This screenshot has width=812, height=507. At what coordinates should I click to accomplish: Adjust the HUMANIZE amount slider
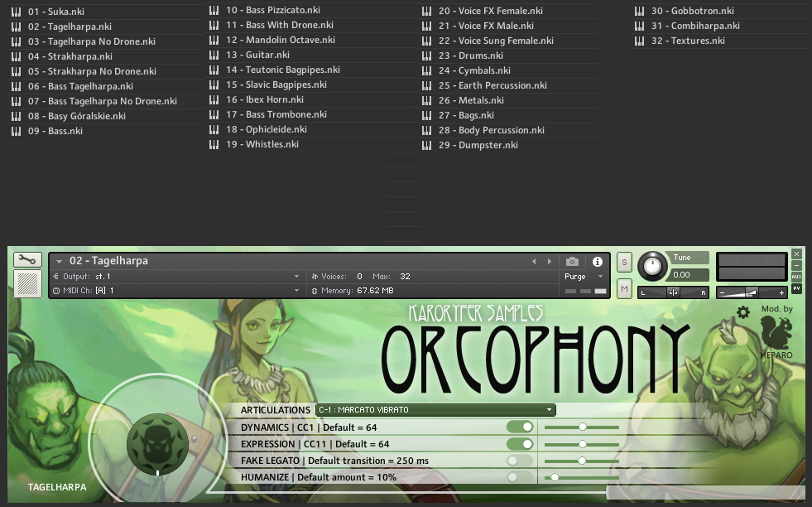tap(582, 477)
